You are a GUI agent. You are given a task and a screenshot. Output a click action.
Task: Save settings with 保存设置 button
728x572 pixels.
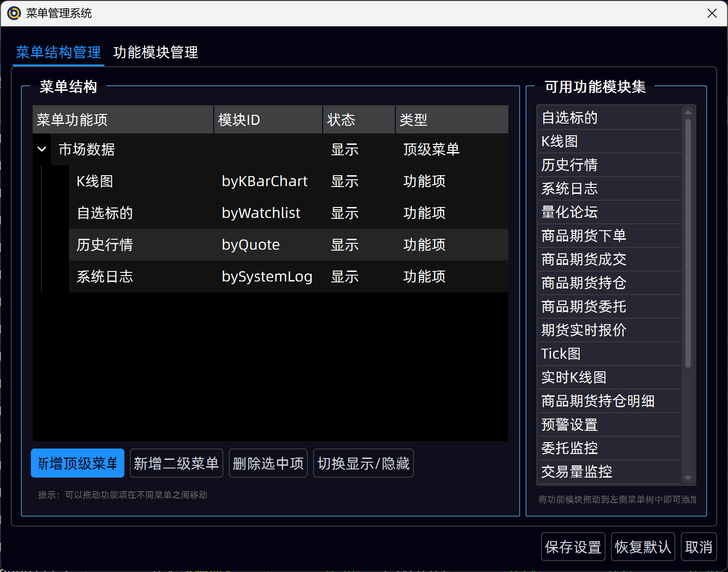[x=573, y=547]
